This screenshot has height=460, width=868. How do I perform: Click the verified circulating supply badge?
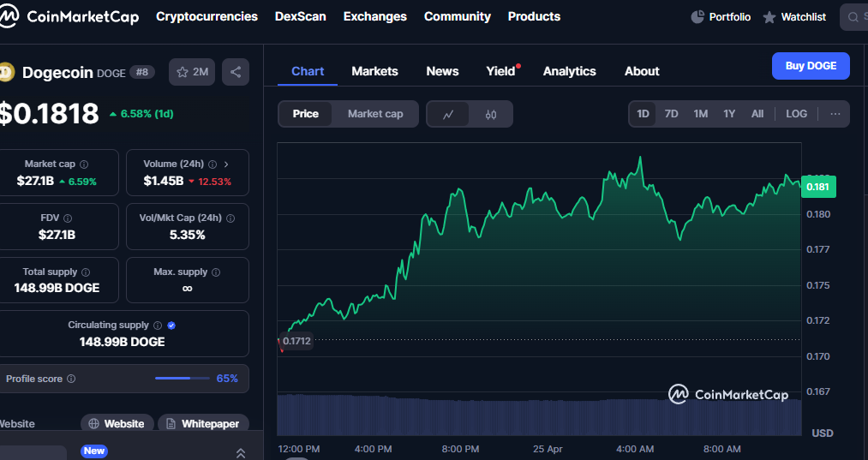(x=171, y=326)
